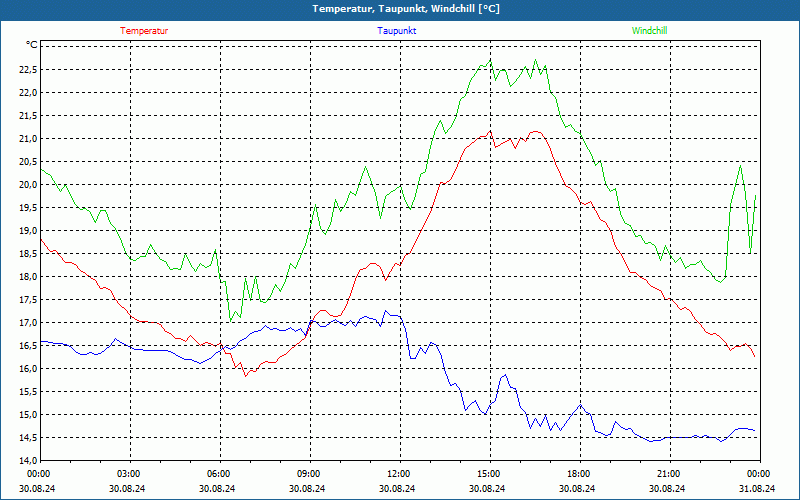Click the 17,0 y-axis value
Screen dimensions: 800x500
point(28,322)
